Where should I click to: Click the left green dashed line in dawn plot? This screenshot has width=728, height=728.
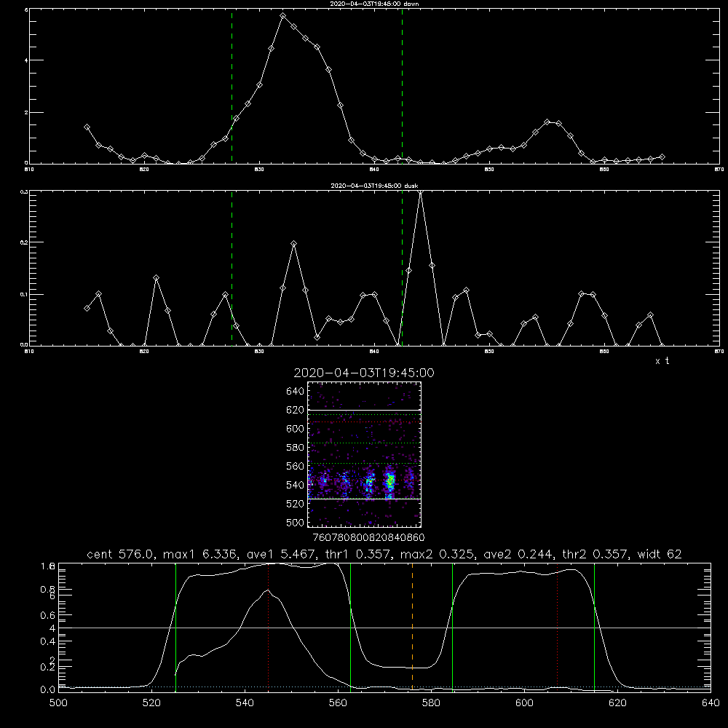tap(232, 86)
